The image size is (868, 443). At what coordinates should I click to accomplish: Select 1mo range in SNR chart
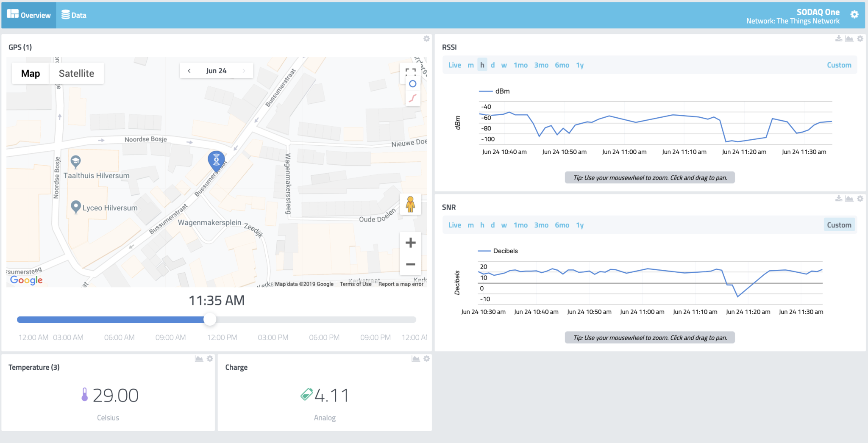tap(520, 225)
